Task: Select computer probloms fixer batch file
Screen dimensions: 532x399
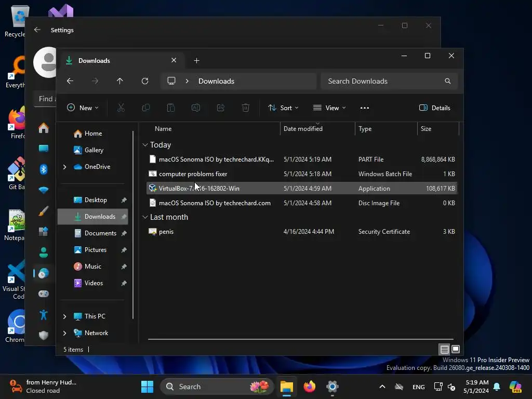Action: 302,174
